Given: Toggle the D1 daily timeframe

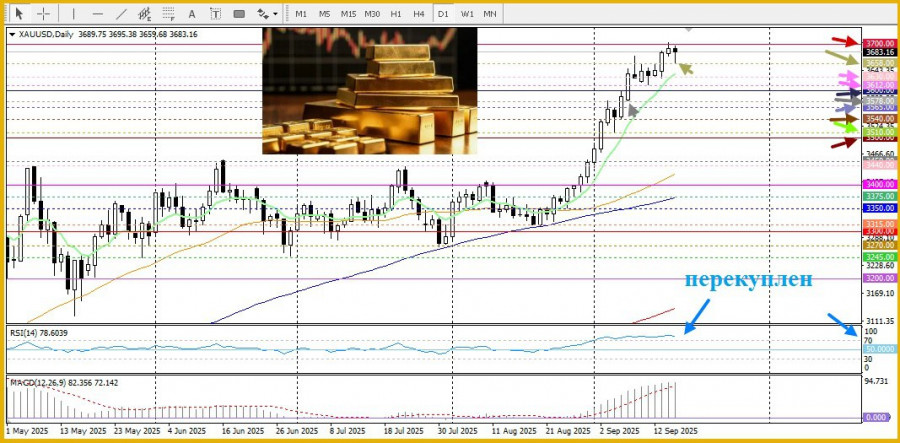Looking at the screenshot, I should (443, 14).
